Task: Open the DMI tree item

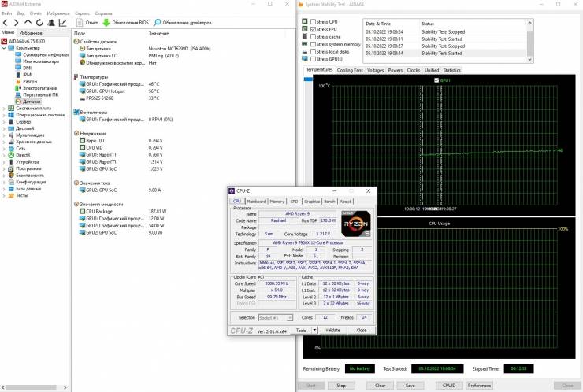Action: tap(24, 68)
